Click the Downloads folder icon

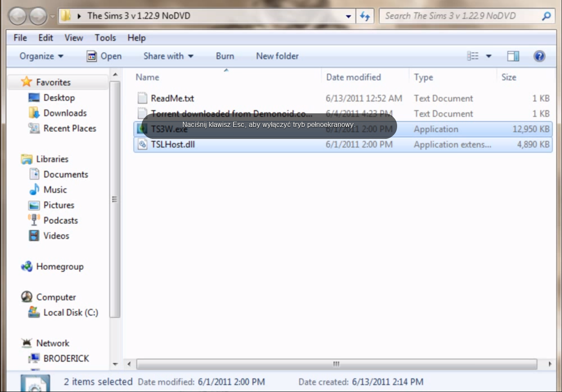(34, 113)
